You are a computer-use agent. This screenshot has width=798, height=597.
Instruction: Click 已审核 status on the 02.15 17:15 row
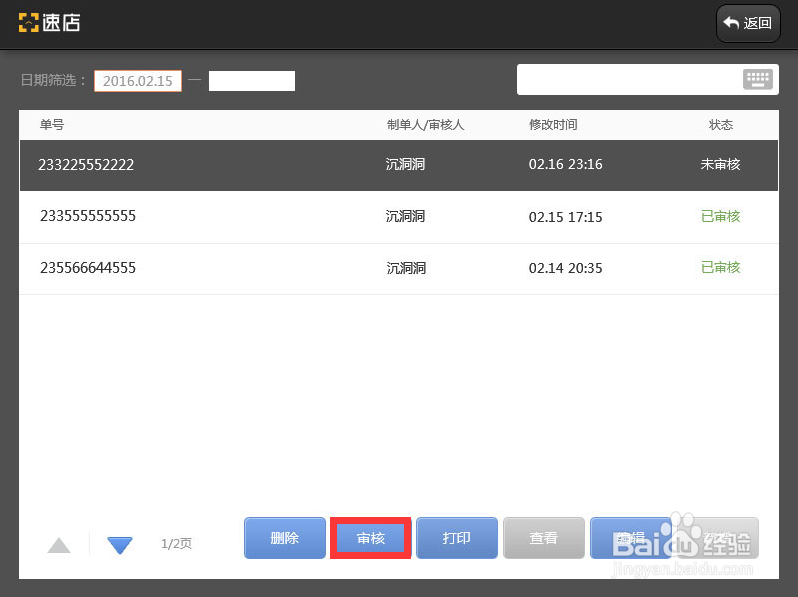tap(721, 216)
